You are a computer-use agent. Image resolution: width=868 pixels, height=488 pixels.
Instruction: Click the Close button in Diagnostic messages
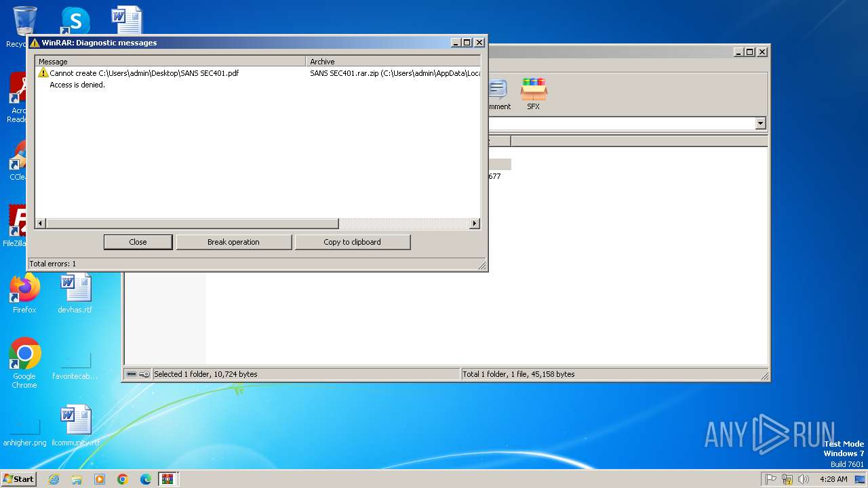point(138,242)
